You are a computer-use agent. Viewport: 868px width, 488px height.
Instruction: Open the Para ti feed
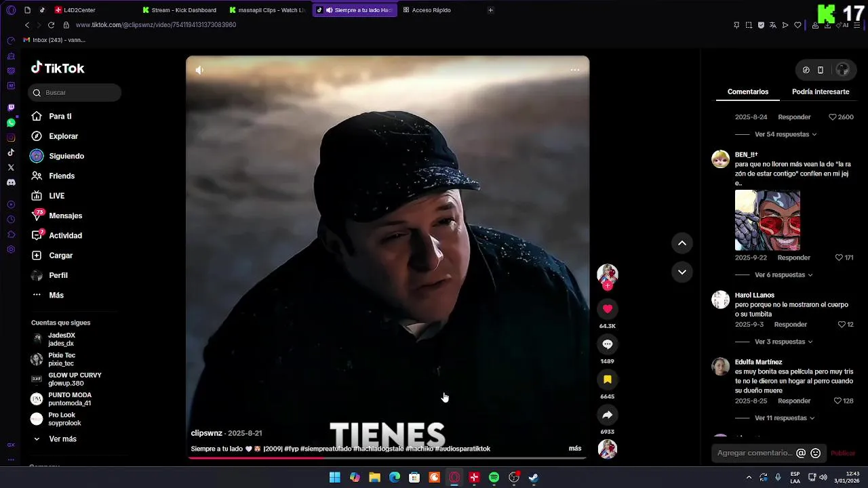52,117
